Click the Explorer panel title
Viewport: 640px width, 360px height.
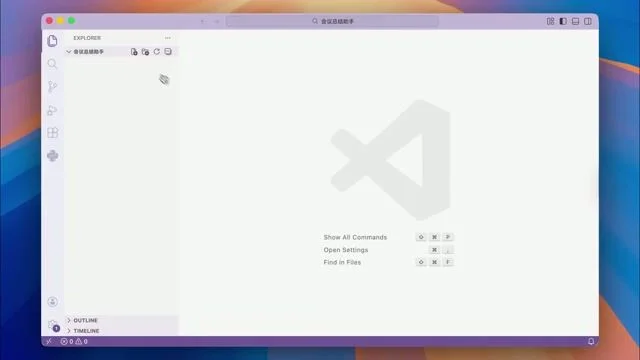tap(87, 38)
